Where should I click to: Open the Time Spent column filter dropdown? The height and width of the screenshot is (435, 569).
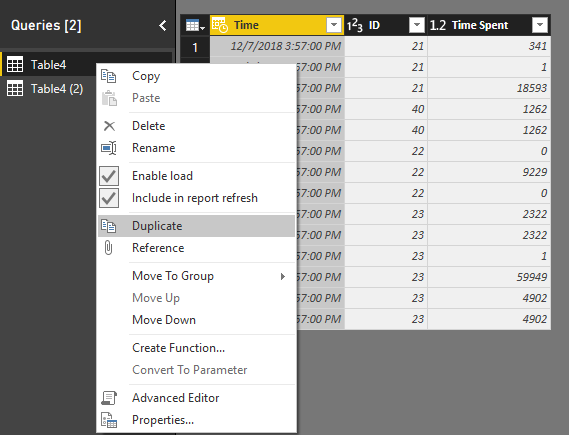coord(540,25)
